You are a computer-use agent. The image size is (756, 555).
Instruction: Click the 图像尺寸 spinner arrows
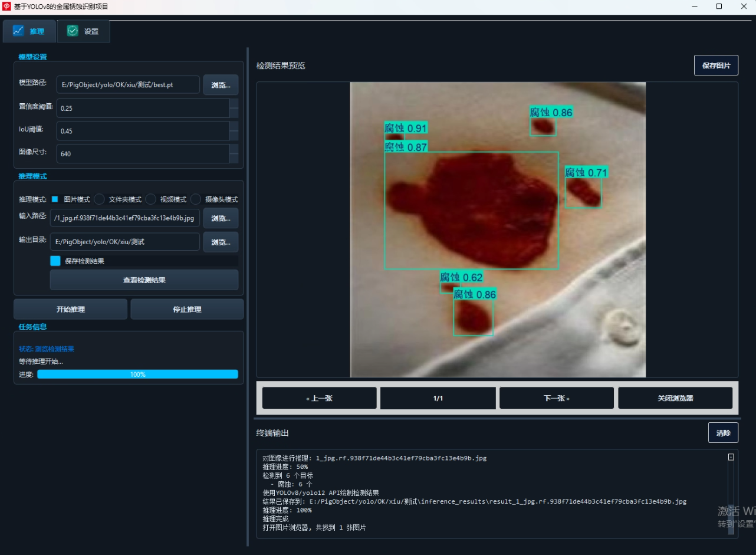(x=234, y=154)
